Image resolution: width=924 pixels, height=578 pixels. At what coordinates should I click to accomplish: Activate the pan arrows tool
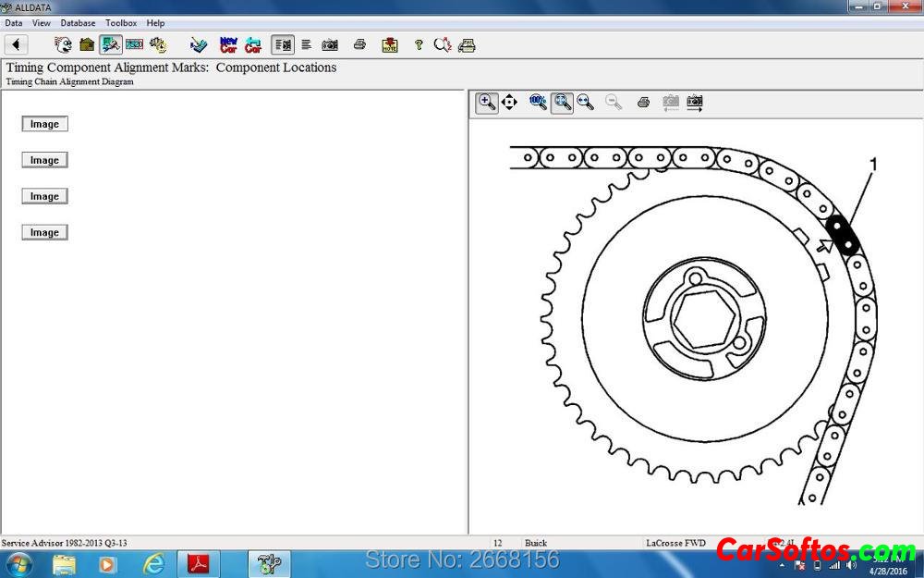[509, 103]
